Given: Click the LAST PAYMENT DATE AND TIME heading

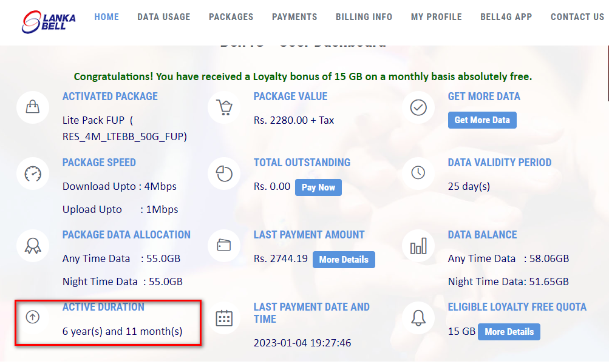Looking at the screenshot, I should point(311,313).
